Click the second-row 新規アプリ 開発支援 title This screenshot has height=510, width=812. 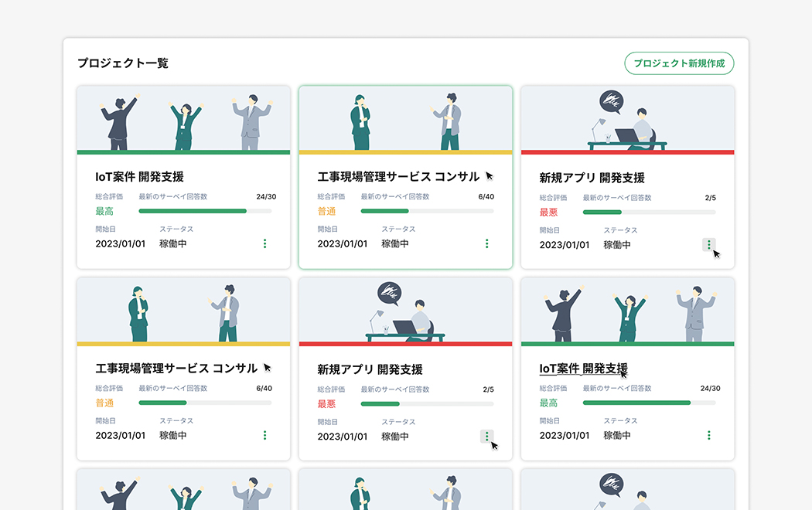370,369
